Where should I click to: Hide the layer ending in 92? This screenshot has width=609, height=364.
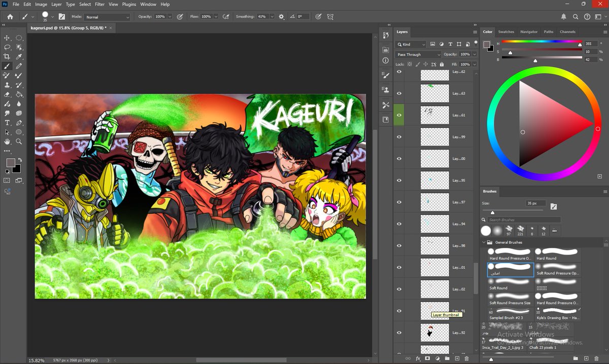point(399,333)
